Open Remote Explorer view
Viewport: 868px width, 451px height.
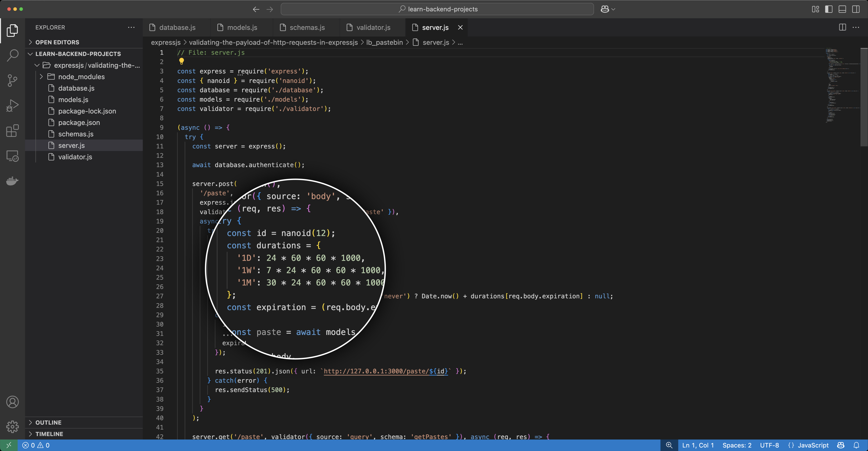coord(13,156)
